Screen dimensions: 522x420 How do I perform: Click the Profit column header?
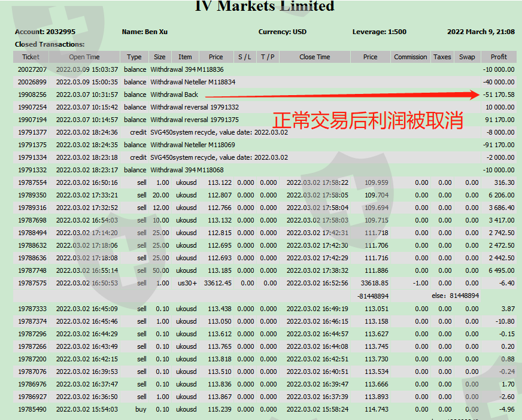coord(499,57)
